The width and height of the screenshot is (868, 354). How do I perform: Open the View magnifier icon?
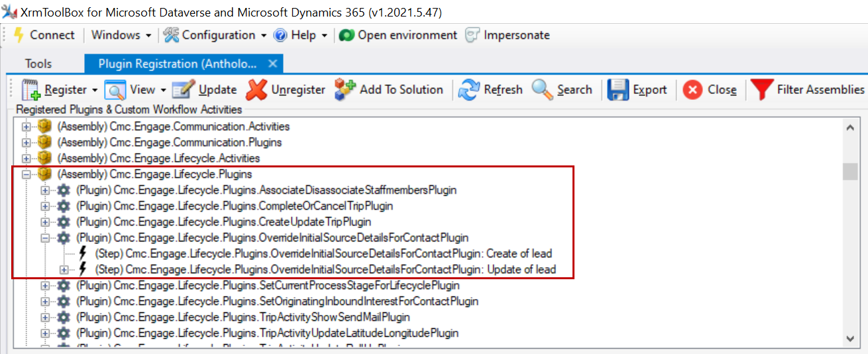(x=115, y=89)
